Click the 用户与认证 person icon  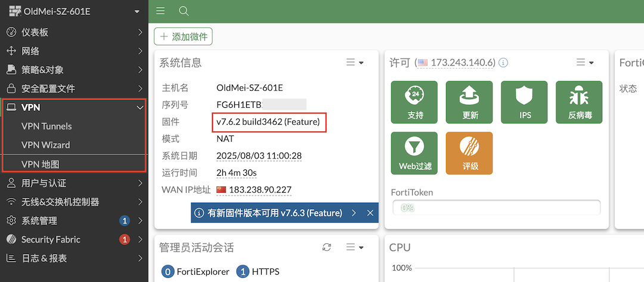coord(11,183)
